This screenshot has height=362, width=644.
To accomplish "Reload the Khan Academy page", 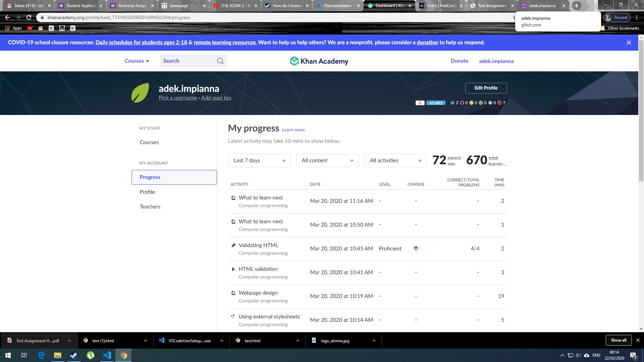I will tap(29, 17).
